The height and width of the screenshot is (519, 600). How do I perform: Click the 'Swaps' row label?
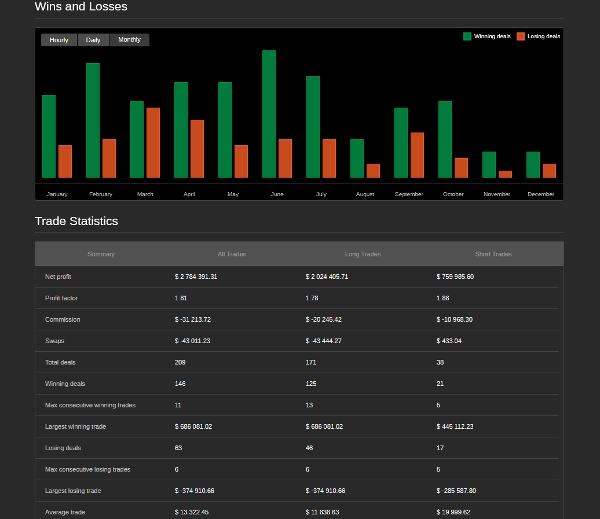pos(54,341)
